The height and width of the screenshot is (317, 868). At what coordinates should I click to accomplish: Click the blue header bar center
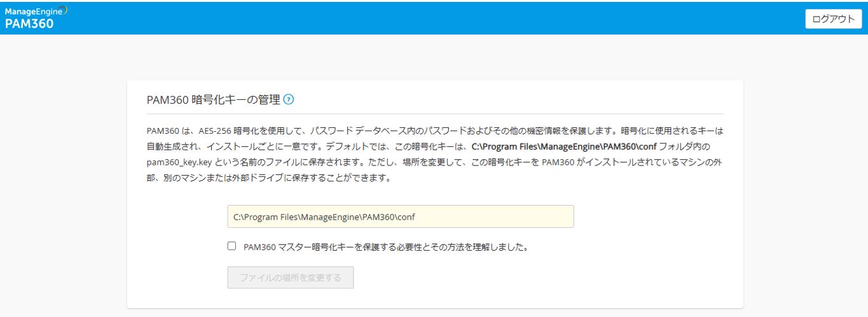[434, 17]
